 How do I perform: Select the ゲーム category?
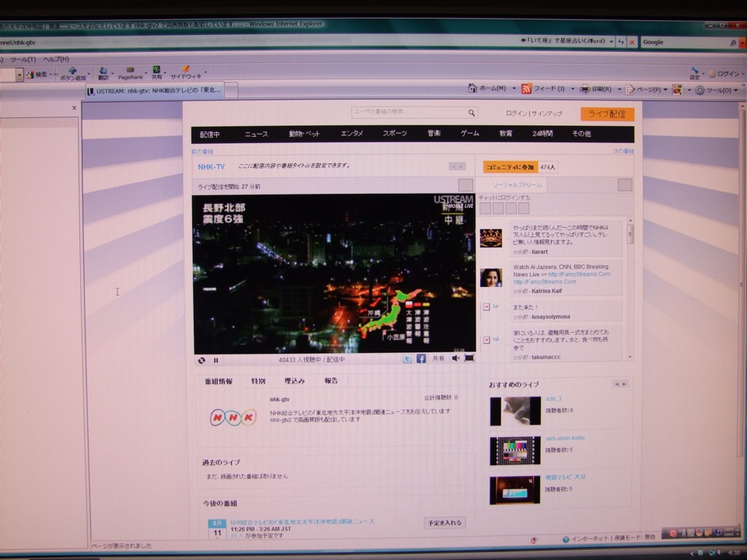coord(470,133)
